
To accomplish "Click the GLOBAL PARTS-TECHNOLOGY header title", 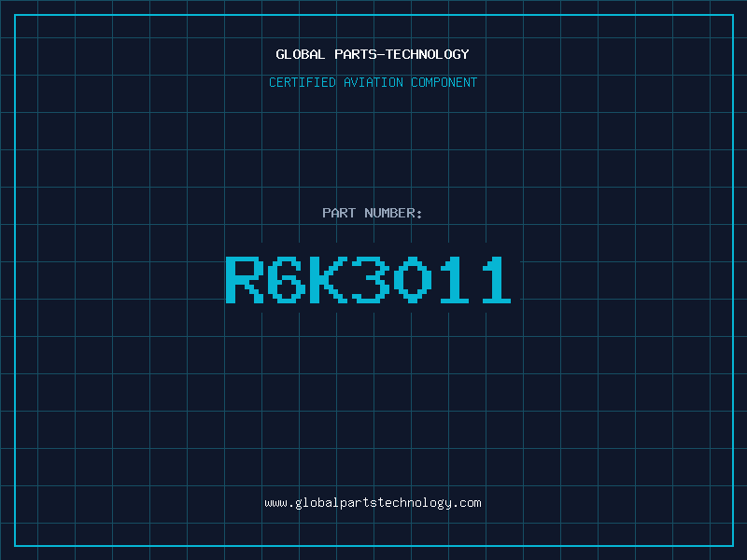I will 373,54.
